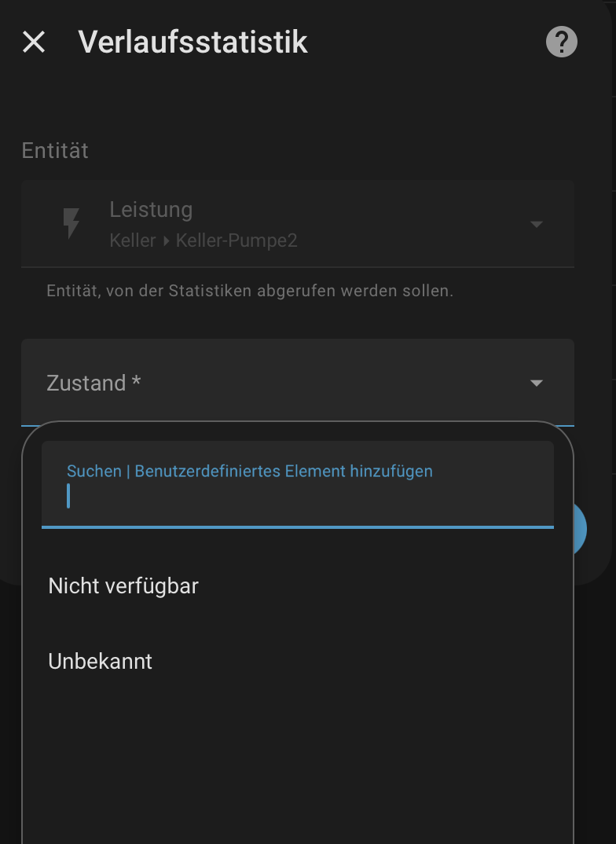
Task: Click the Leistung entity name
Action: (x=151, y=209)
